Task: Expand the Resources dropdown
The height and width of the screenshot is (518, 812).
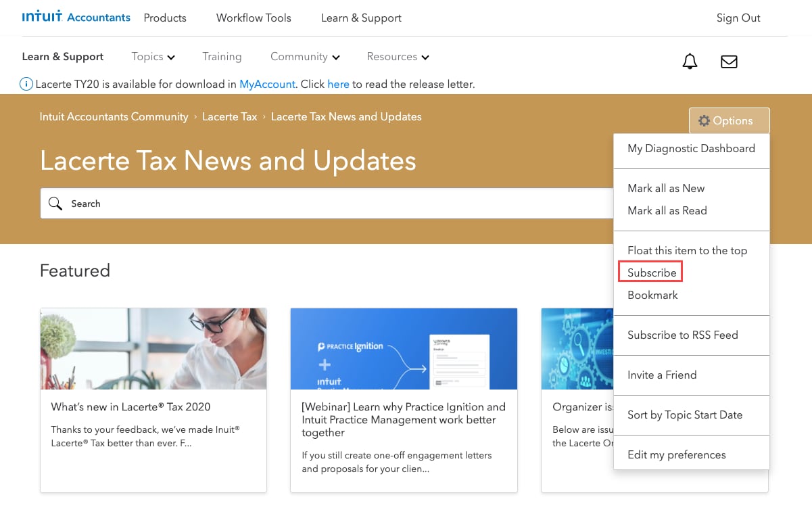Action: tap(398, 57)
